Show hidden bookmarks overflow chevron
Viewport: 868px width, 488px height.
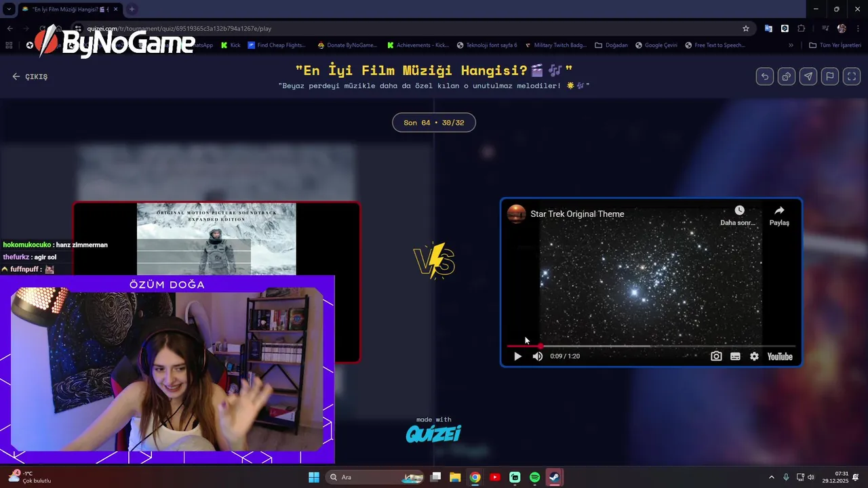click(x=791, y=45)
